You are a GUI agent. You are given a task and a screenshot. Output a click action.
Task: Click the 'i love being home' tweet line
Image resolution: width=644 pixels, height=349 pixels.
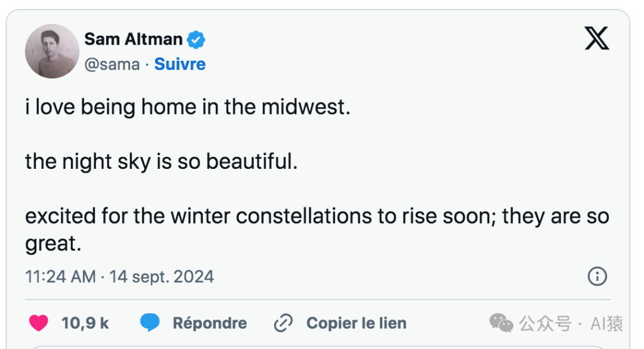tap(187, 108)
